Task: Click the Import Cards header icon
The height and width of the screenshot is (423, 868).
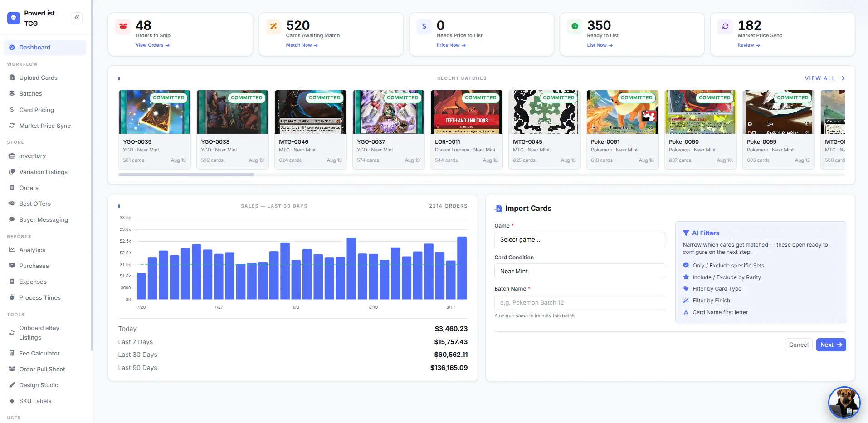Action: (498, 209)
